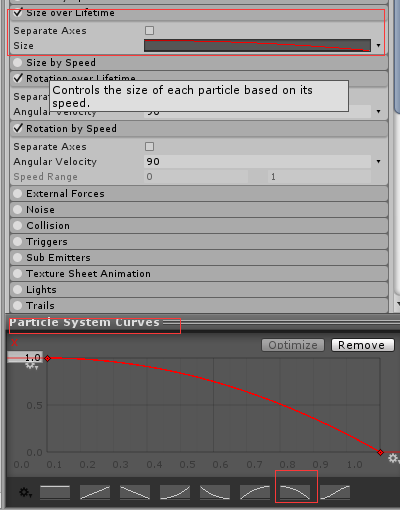Screen dimensions: 400x510
Task: Click the Angular Velocity 90 field
Action: [x=257, y=161]
